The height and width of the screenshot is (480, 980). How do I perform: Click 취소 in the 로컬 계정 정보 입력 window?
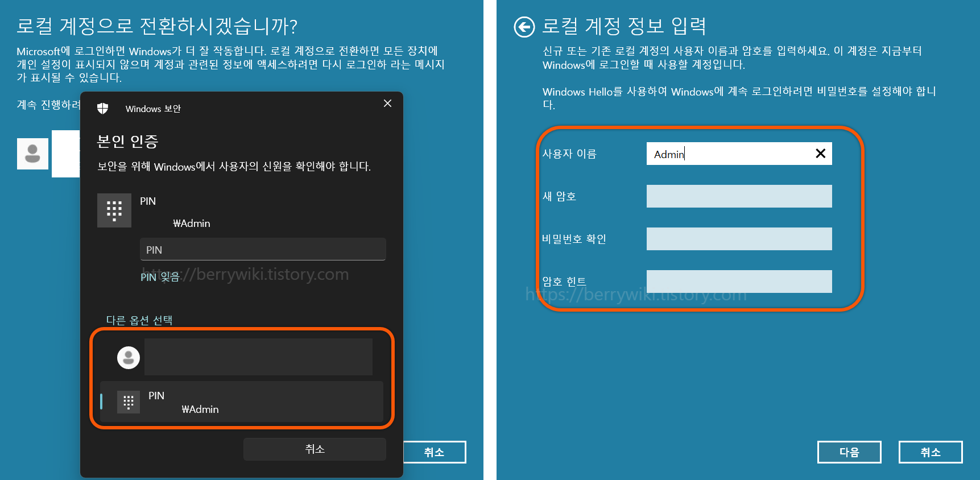pos(931,452)
